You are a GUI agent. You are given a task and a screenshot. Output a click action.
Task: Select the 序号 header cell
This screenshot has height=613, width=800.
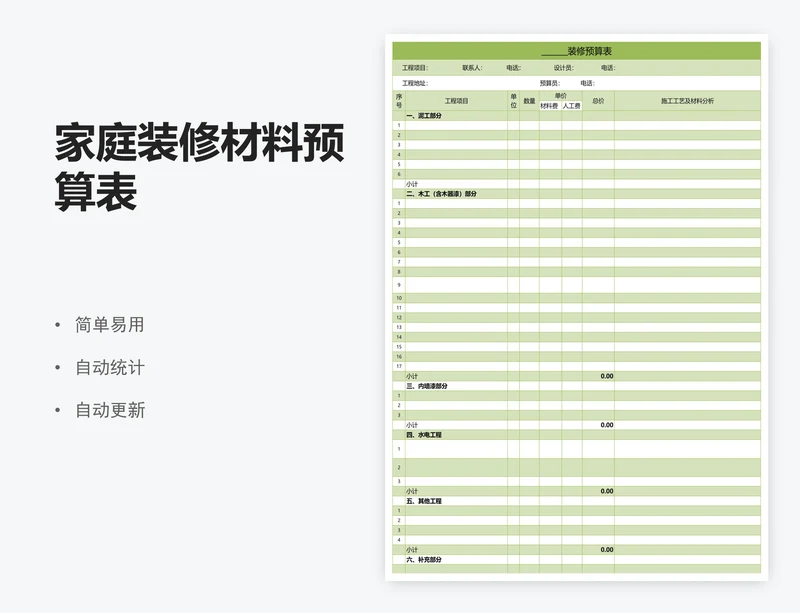pyautogui.click(x=400, y=98)
